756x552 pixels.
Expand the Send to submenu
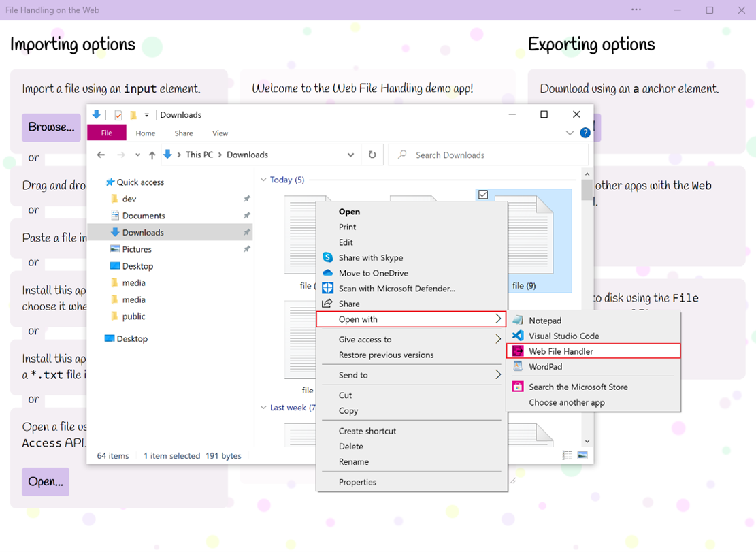point(498,375)
